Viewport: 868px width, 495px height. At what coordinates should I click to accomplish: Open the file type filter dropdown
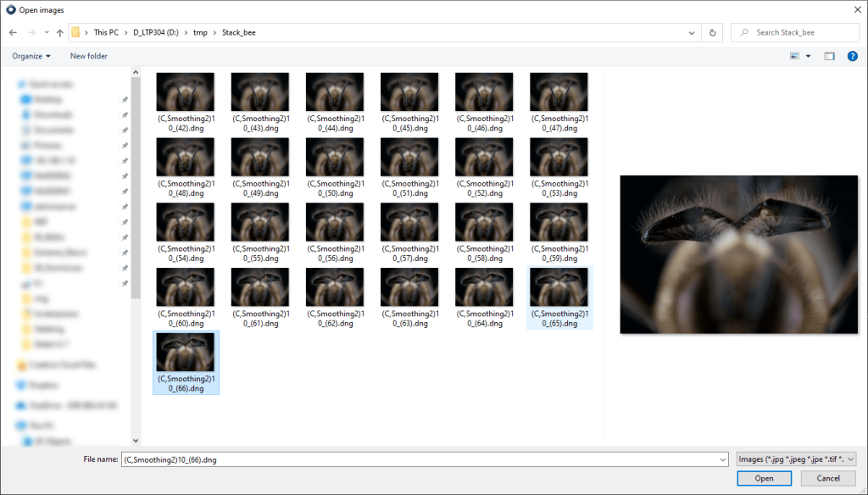796,459
